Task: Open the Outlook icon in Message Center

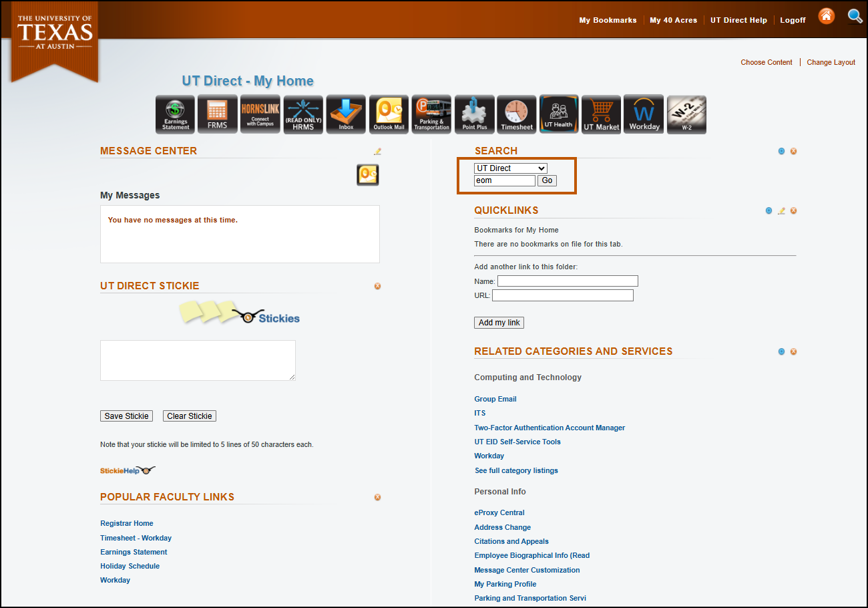Action: (368, 175)
